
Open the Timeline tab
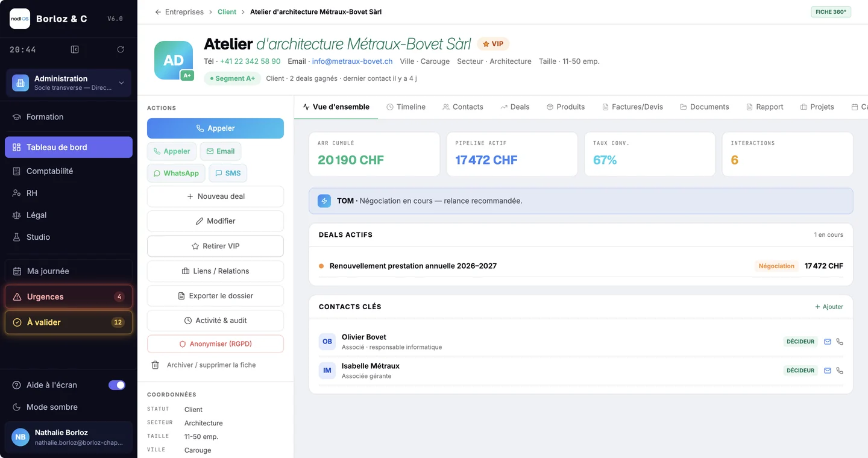tap(406, 107)
